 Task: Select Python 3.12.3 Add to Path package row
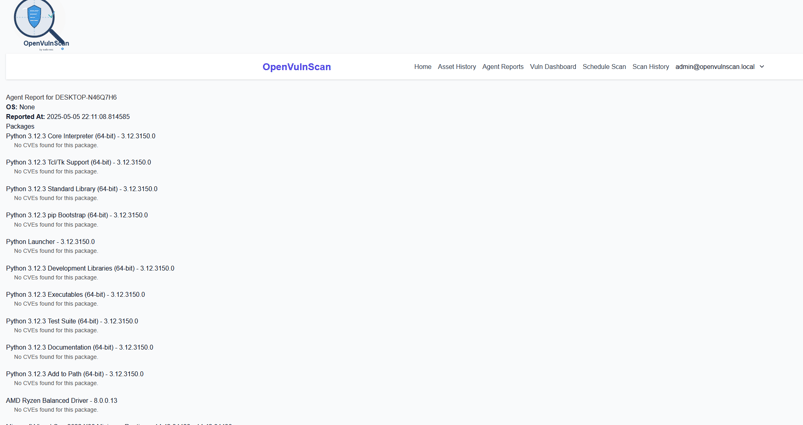(x=75, y=374)
